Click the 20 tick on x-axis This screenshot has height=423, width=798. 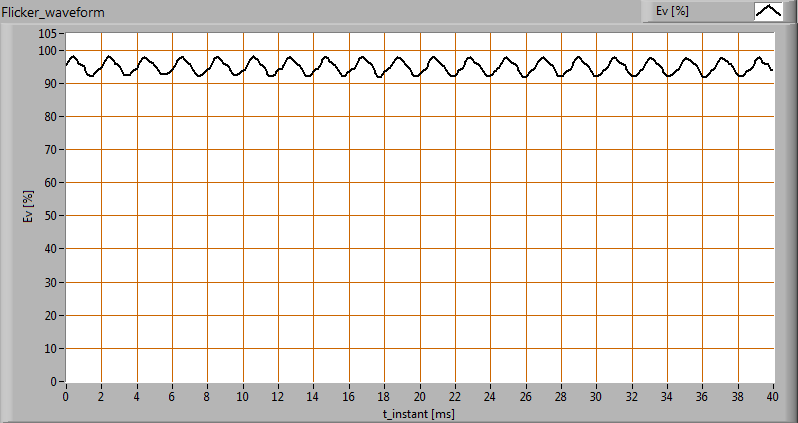[420, 396]
